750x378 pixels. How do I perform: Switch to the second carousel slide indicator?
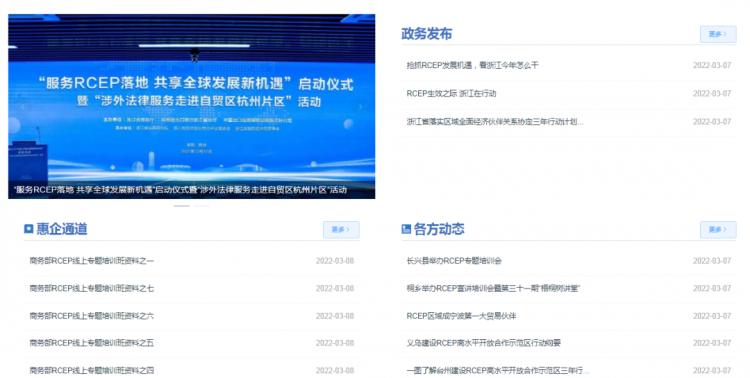201,206
